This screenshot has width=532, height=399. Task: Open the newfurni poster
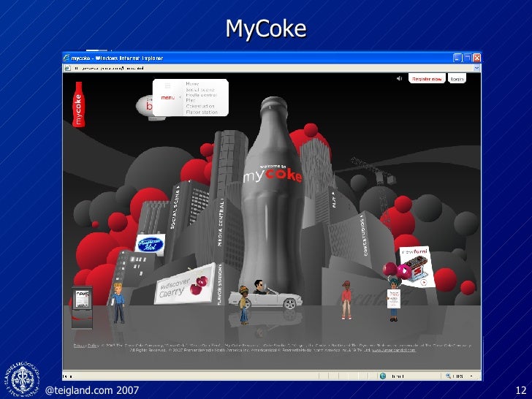(417, 266)
